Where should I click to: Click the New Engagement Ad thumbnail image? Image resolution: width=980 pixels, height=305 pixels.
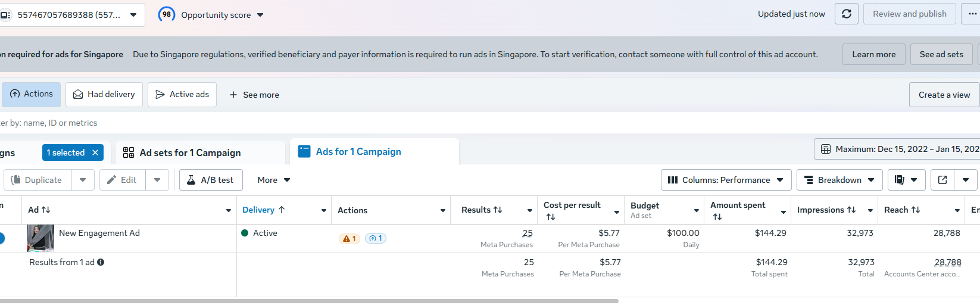point(40,238)
